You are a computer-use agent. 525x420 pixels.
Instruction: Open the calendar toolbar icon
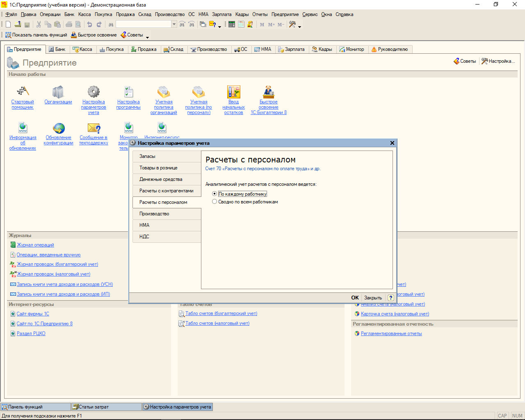pos(241,25)
